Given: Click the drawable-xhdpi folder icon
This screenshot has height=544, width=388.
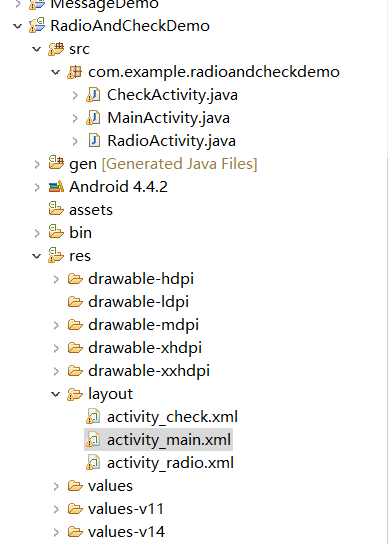Looking at the screenshot, I should [x=75, y=348].
